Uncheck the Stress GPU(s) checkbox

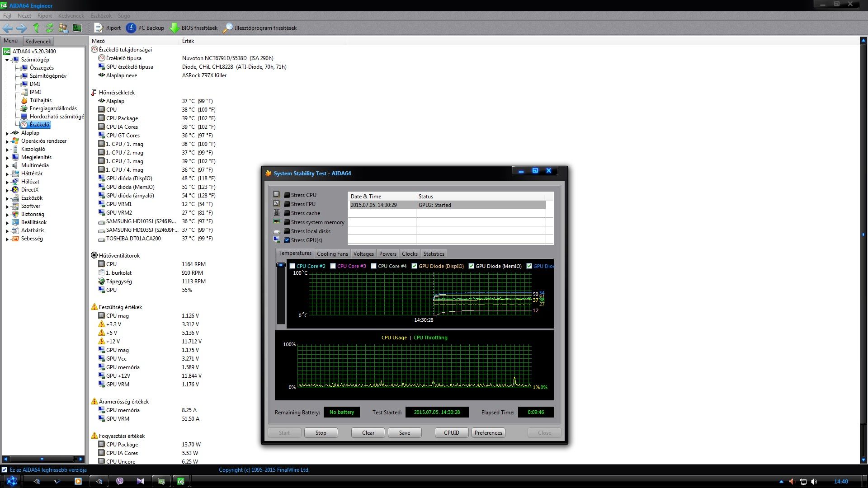[287, 240]
